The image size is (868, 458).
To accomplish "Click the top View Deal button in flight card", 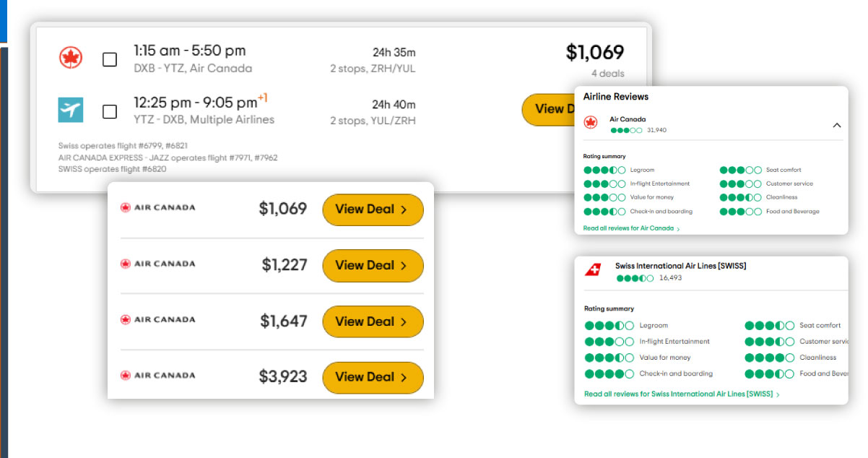I will coord(552,110).
